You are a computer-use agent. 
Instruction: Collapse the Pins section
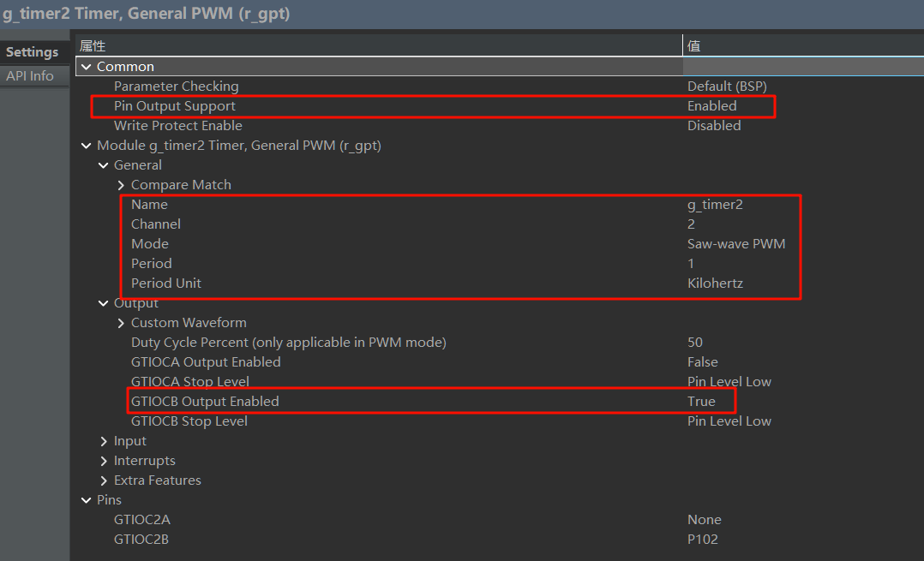pyautogui.click(x=86, y=500)
